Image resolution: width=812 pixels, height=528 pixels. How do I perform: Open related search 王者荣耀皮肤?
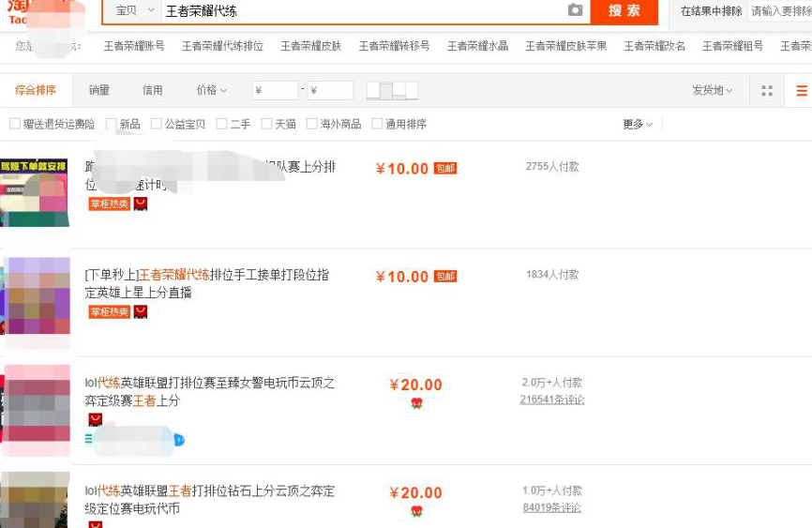pos(311,46)
